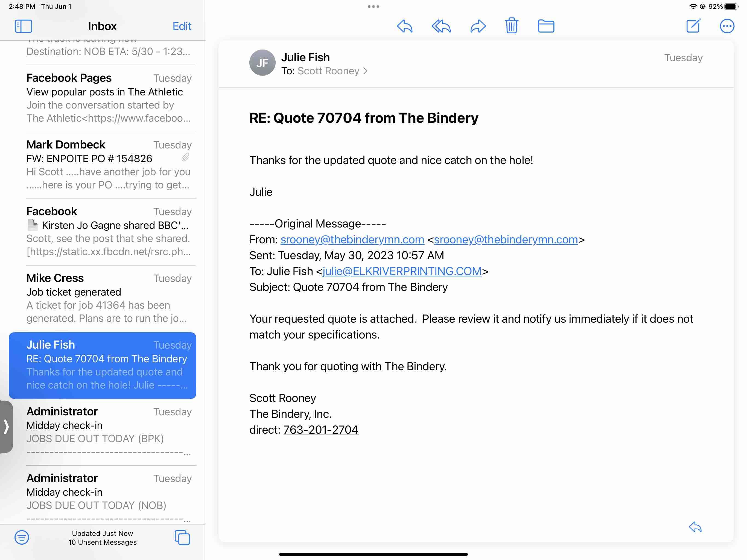747x560 pixels.
Task: Tap the Forward arrow icon
Action: point(478,26)
